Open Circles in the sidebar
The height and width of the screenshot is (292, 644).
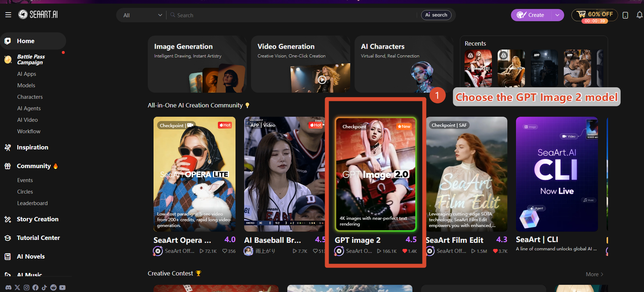coord(25,192)
